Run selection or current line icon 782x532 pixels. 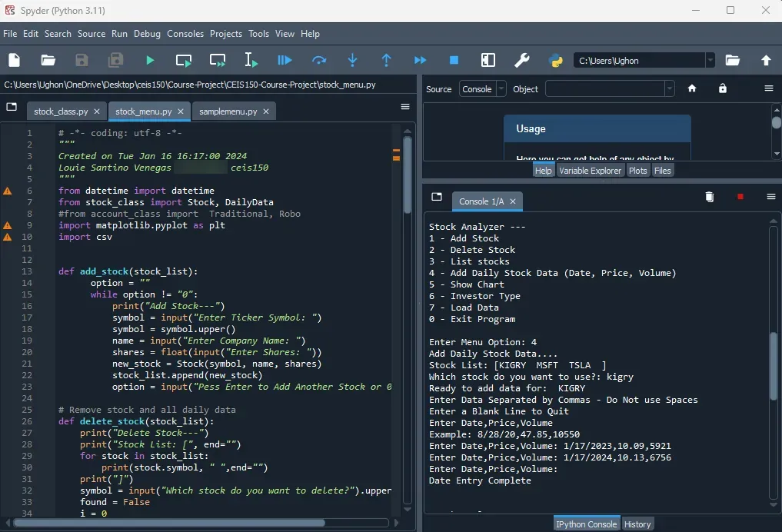[x=251, y=60]
